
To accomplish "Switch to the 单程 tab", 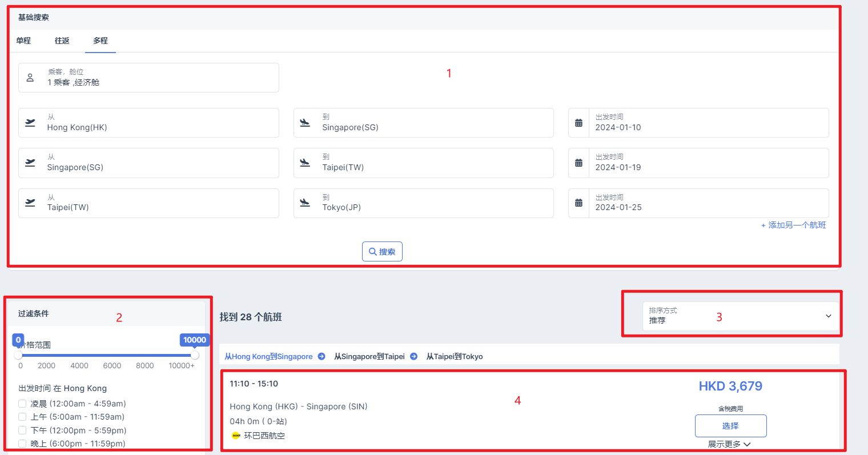I will (23, 41).
